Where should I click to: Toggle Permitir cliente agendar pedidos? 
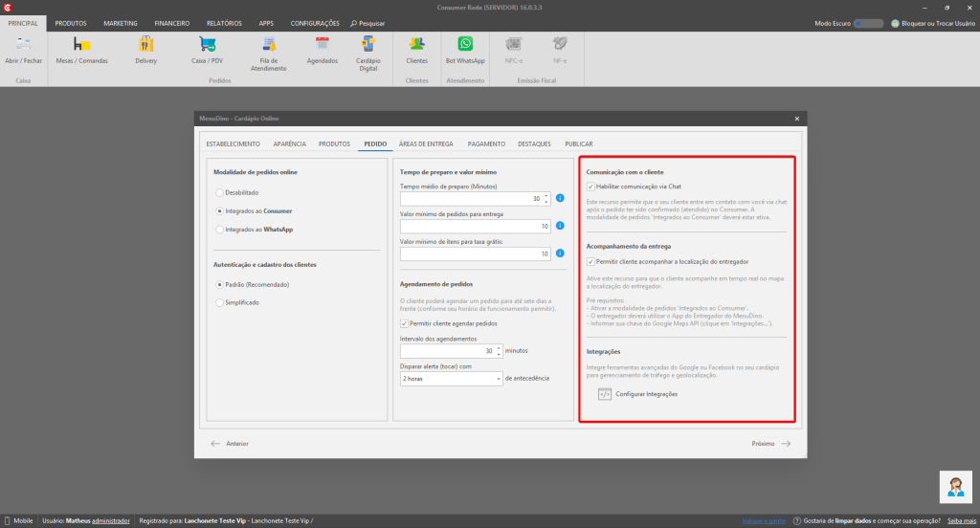point(404,323)
